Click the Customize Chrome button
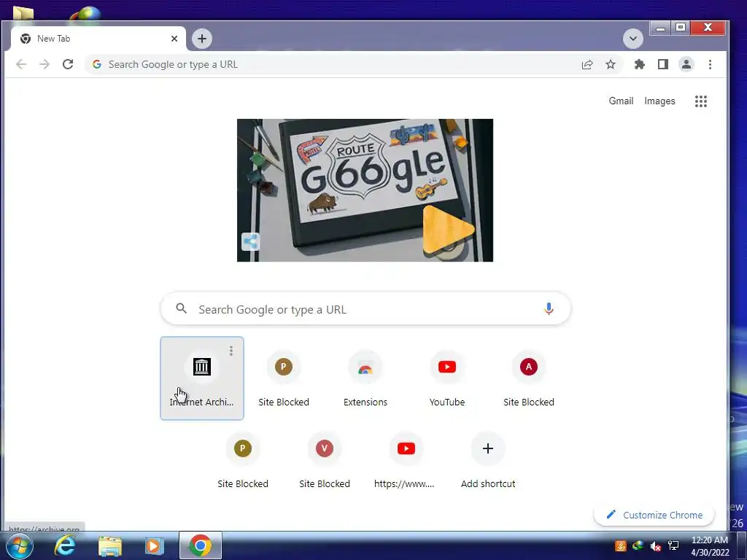747x560 pixels. (654, 515)
